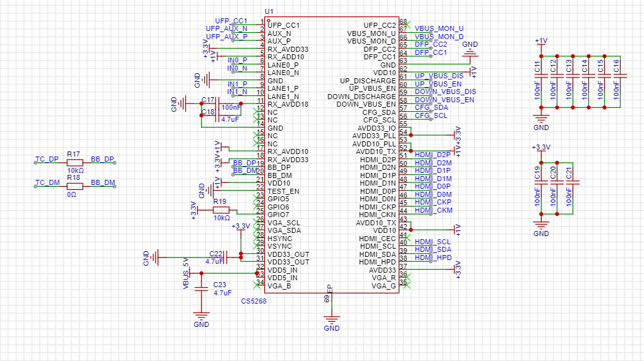Click the blue HDMI_D0M net label
The height and width of the screenshot is (361, 644).
coord(433,194)
